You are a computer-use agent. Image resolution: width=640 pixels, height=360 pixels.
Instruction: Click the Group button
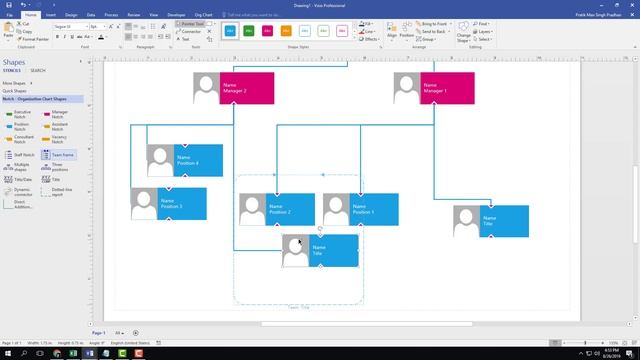tap(425, 39)
